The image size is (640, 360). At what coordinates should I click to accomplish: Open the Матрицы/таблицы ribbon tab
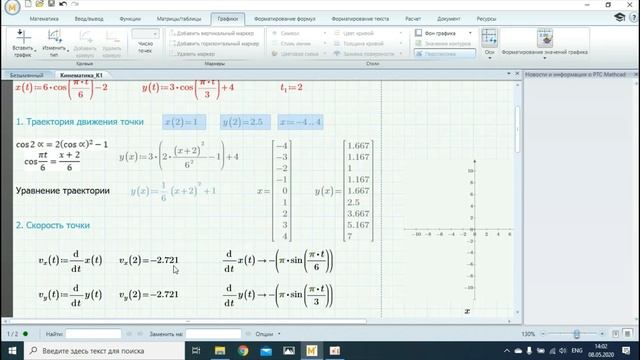[179, 19]
